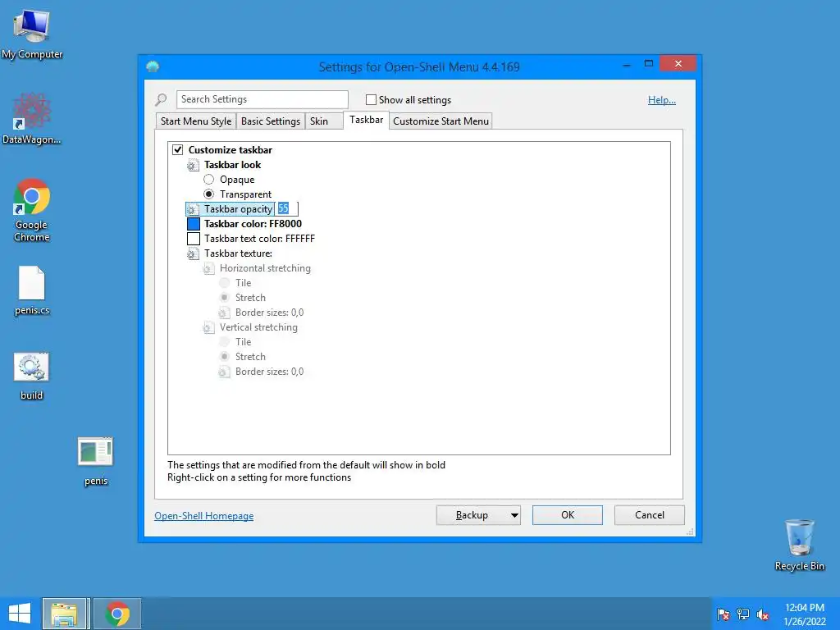This screenshot has width=840, height=630.
Task: Select Stretch under Vertical stretching
Action: (x=225, y=357)
